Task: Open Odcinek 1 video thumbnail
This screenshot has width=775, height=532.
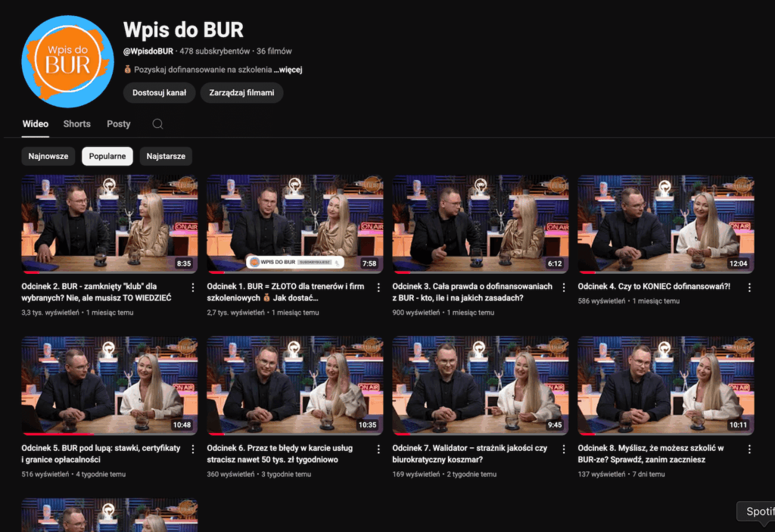Action: (x=294, y=224)
